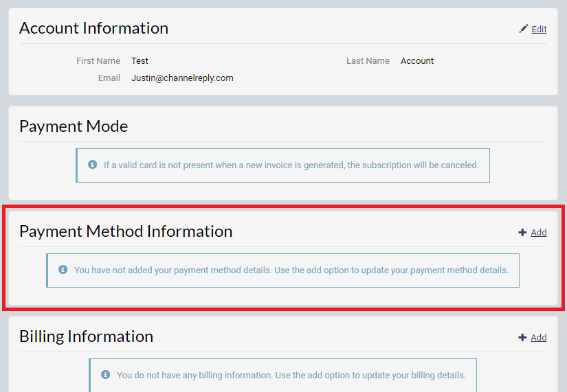Add a payment method via Add link
Screen dimensions: 567x392
pos(538,232)
